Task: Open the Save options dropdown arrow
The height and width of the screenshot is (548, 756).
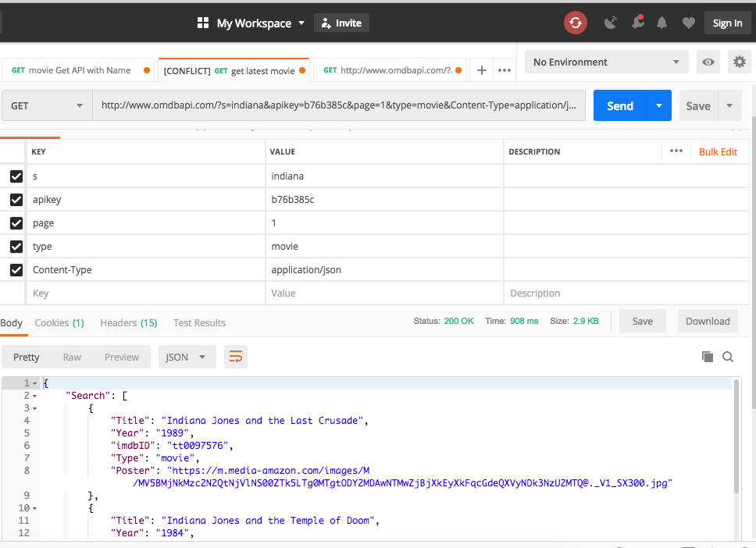Action: 729,105
